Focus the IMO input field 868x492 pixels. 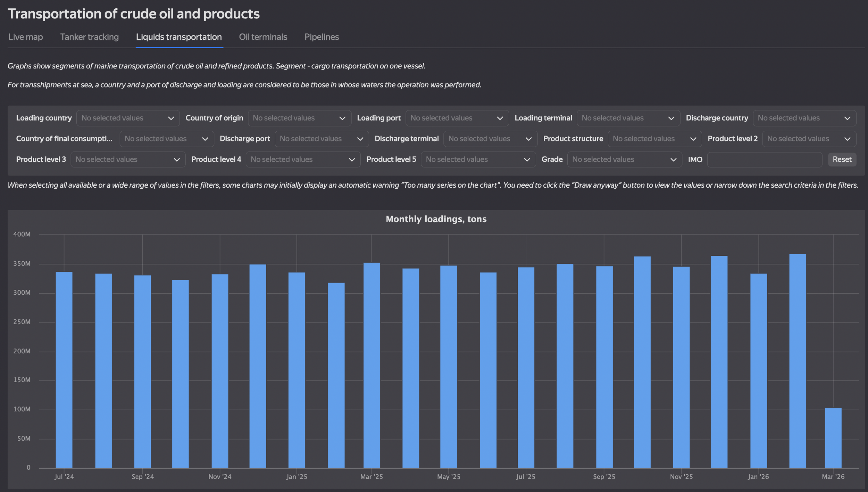764,160
